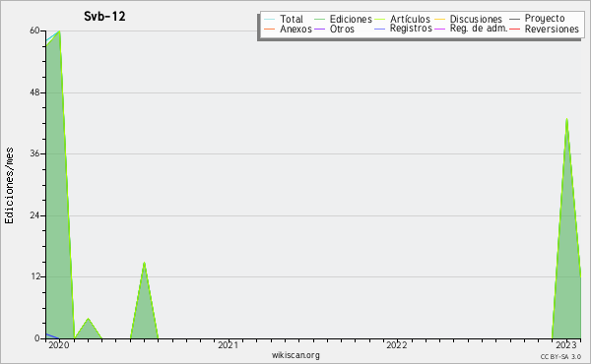Viewport: 591px width, 364px height.
Task: Select the Anexos legend entry
Action: coord(295,29)
